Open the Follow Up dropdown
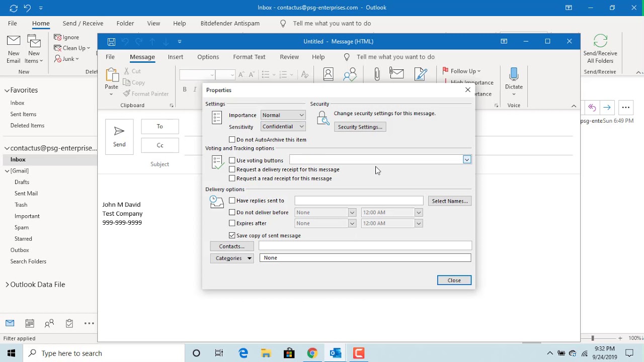 coord(462,71)
